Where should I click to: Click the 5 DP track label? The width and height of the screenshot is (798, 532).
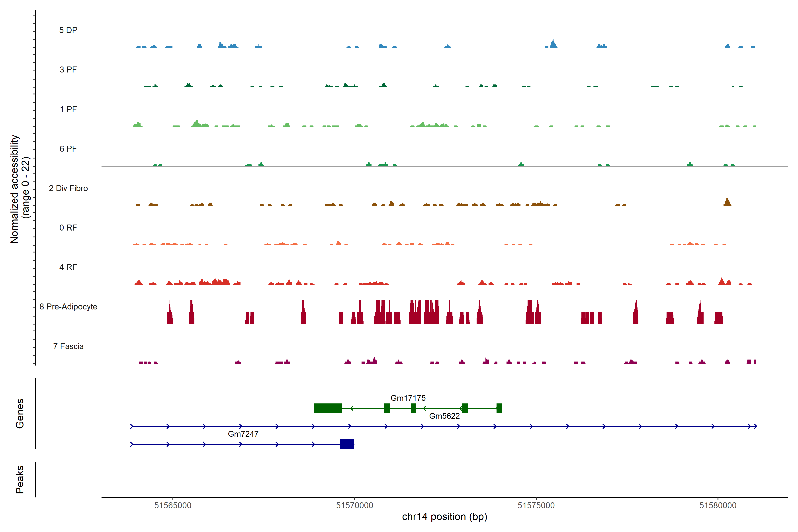pos(68,30)
